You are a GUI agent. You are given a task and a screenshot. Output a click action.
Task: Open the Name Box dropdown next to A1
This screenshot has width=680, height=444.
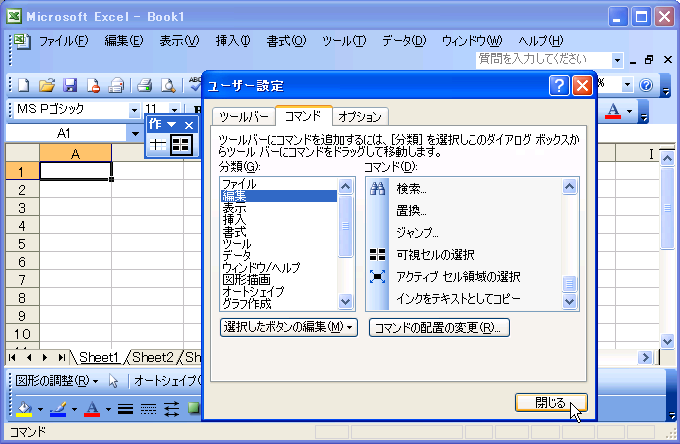(x=135, y=134)
